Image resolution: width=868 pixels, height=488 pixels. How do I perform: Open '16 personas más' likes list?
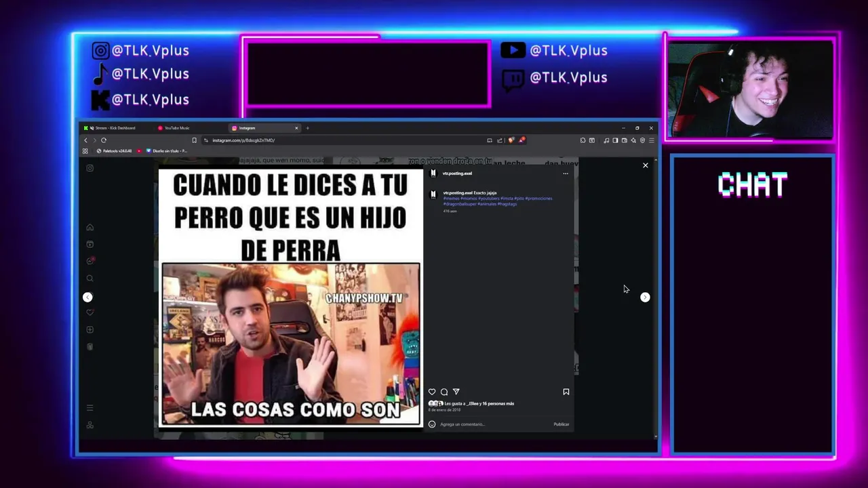coord(498,404)
